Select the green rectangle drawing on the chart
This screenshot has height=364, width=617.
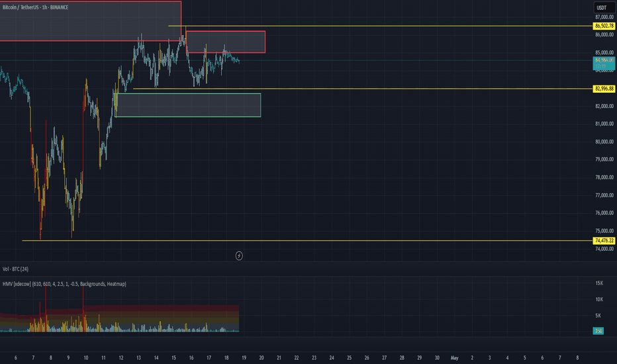coord(188,105)
